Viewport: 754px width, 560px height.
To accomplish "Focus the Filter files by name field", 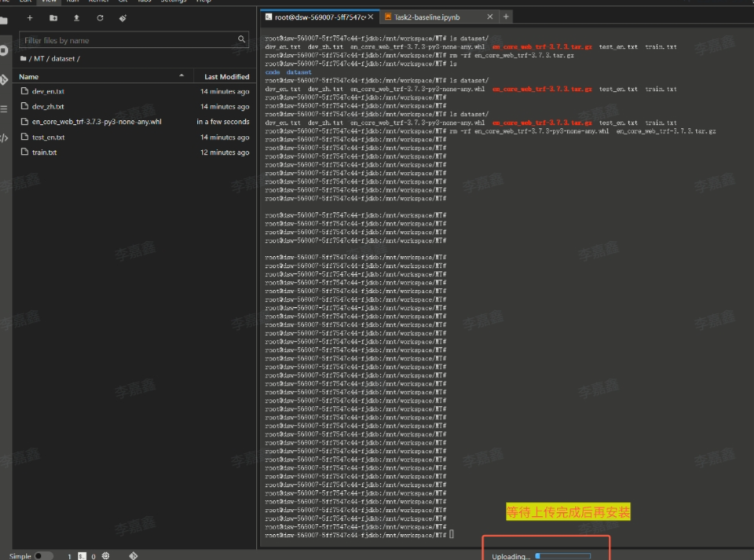I will click(x=130, y=40).
